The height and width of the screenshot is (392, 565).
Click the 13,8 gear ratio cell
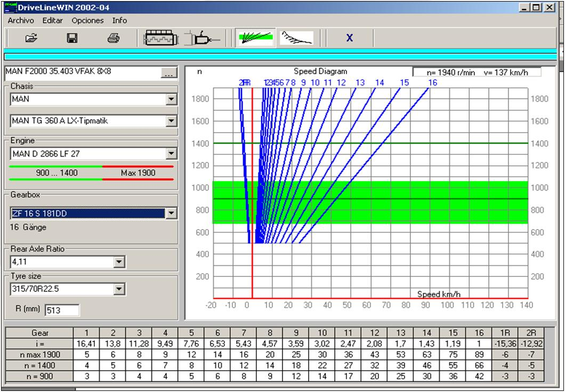[x=113, y=344]
